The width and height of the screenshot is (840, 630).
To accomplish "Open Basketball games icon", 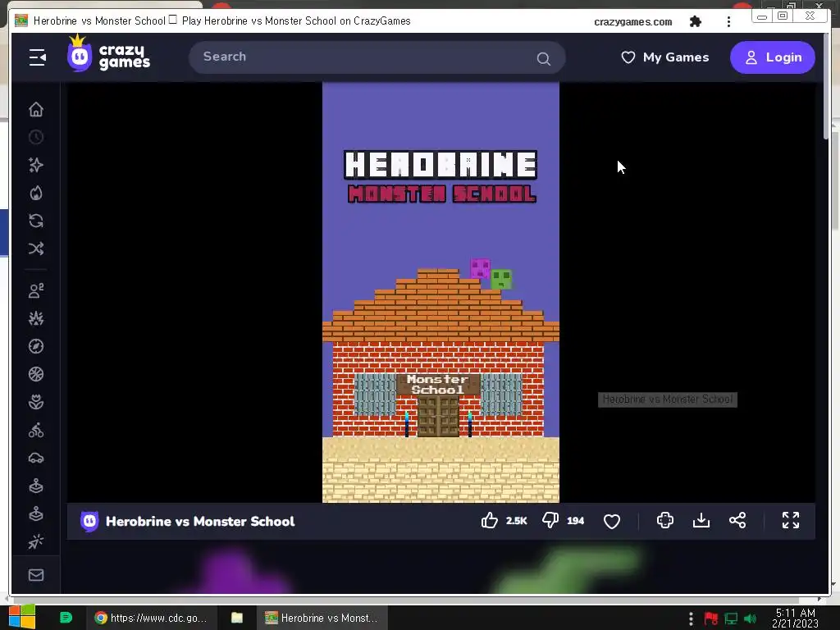I will coord(36,374).
